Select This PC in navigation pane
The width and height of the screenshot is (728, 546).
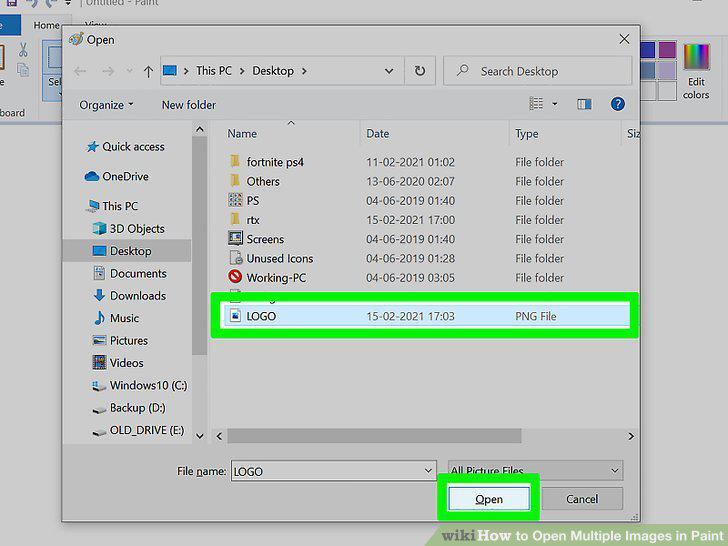pyautogui.click(x=112, y=206)
